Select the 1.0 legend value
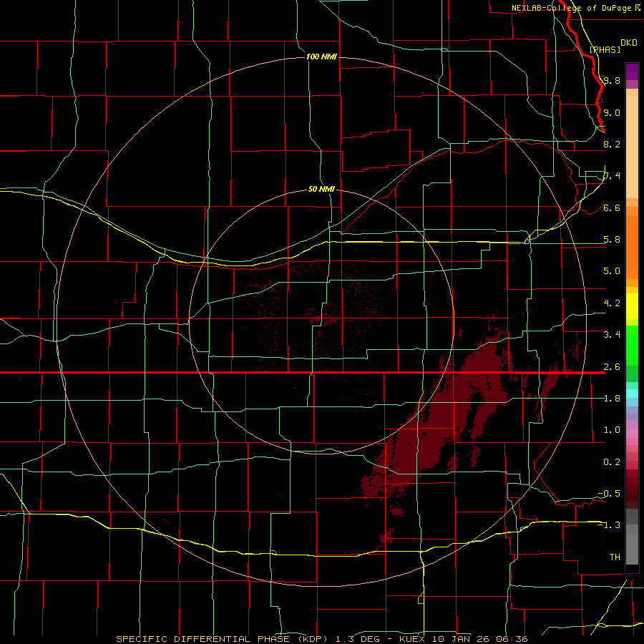This screenshot has height=644, width=644. (x=612, y=430)
